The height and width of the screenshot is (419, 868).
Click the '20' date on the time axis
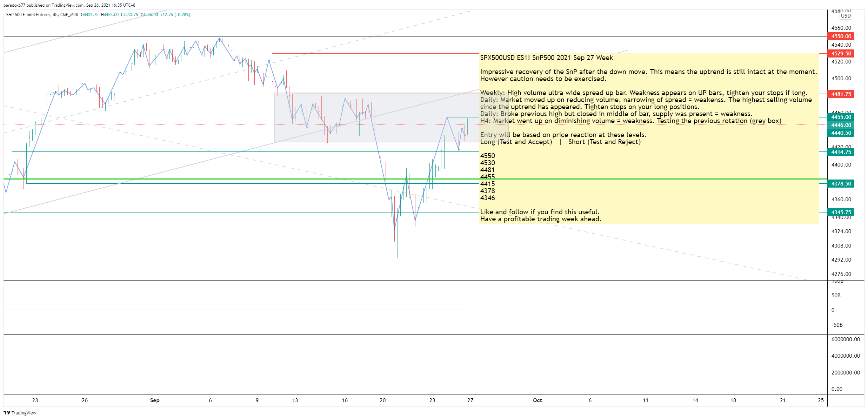pos(382,400)
